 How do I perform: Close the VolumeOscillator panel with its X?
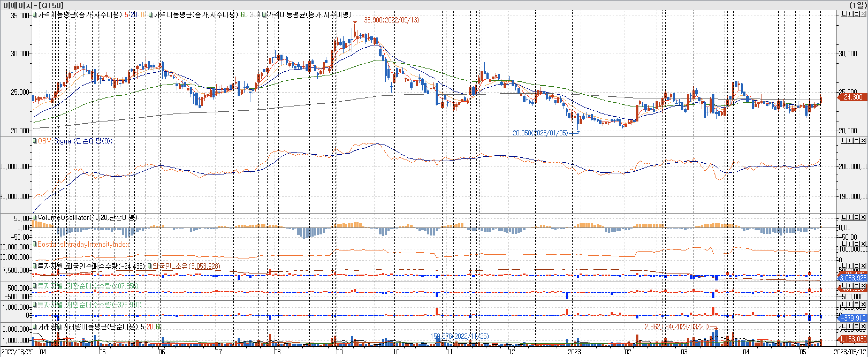pos(863,217)
